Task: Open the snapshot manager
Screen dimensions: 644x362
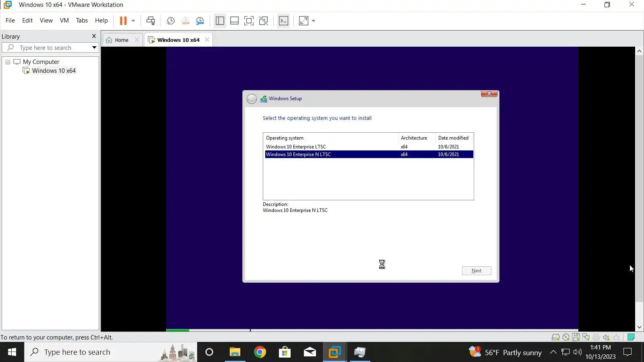Action: point(200,21)
